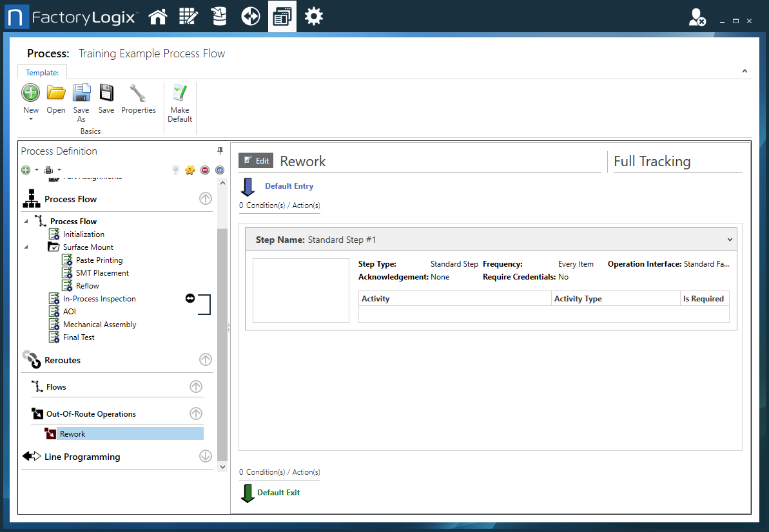Open the template Properties wrench
769x532 pixels.
[x=138, y=94]
